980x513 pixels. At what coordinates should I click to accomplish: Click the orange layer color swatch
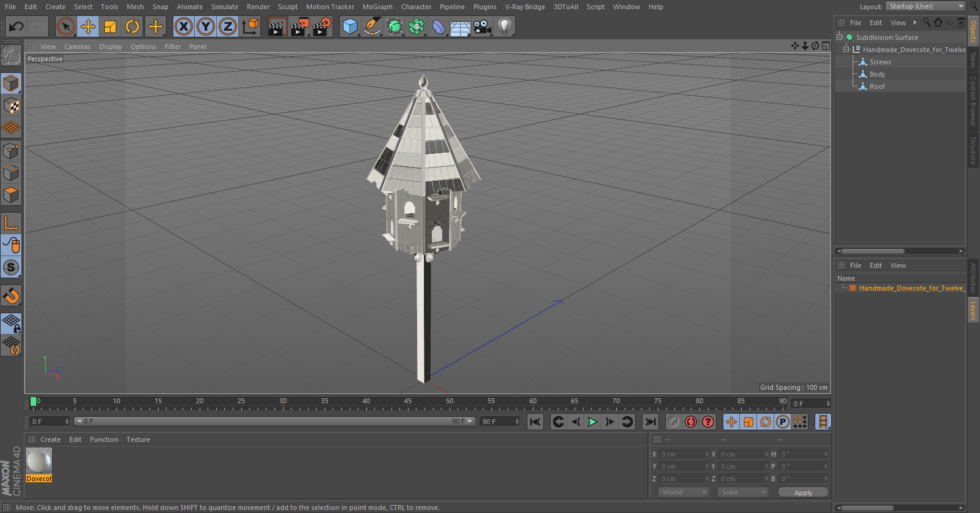pos(853,288)
